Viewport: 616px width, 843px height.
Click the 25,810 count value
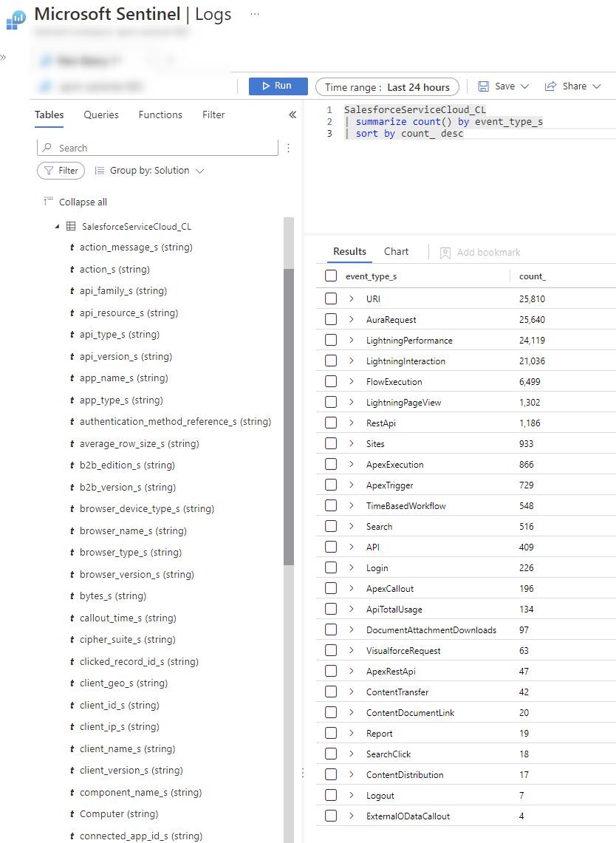point(532,299)
